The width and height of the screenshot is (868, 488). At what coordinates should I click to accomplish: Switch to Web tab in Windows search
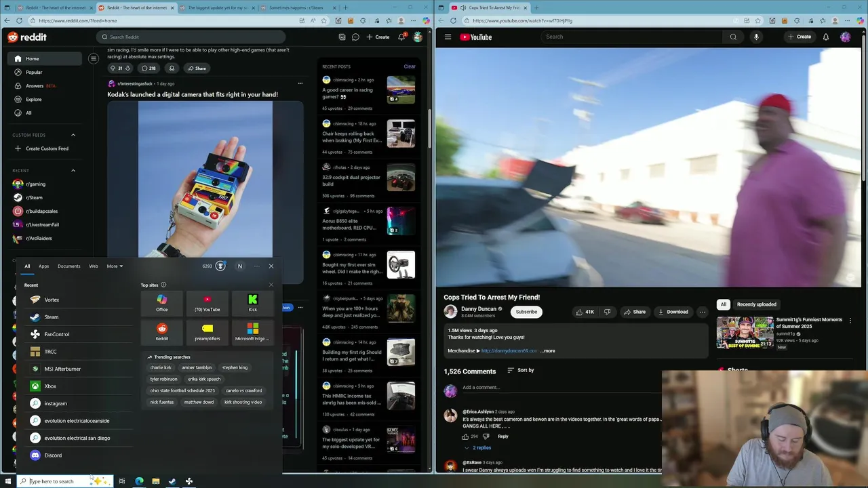[x=94, y=266]
